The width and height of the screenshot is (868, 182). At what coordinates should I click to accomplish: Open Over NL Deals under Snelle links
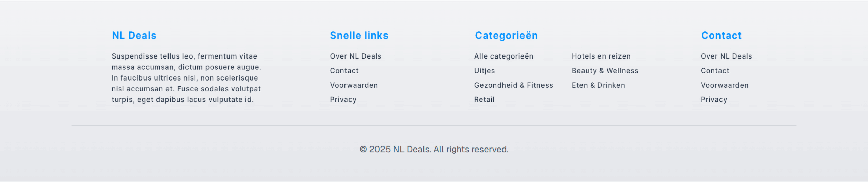click(x=356, y=56)
